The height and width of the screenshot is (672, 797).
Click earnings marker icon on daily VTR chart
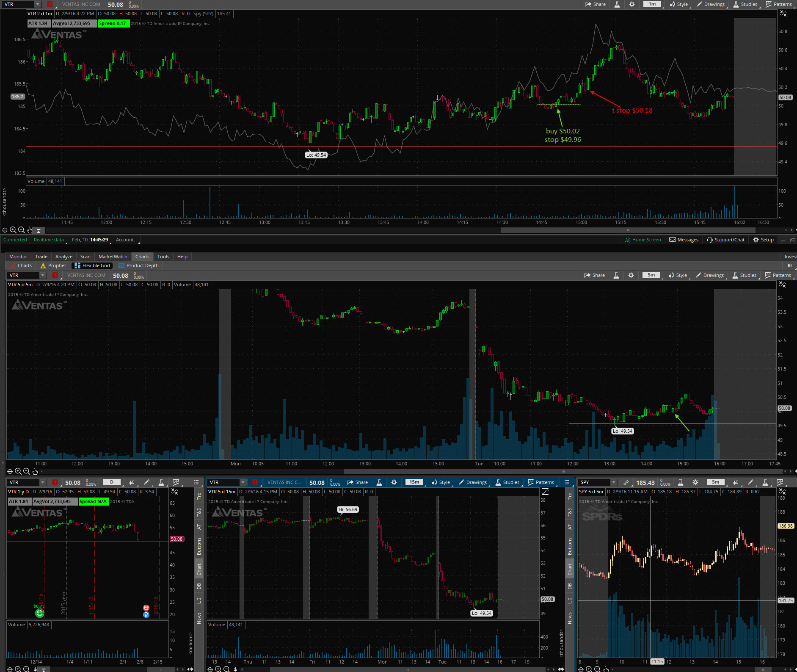click(146, 608)
